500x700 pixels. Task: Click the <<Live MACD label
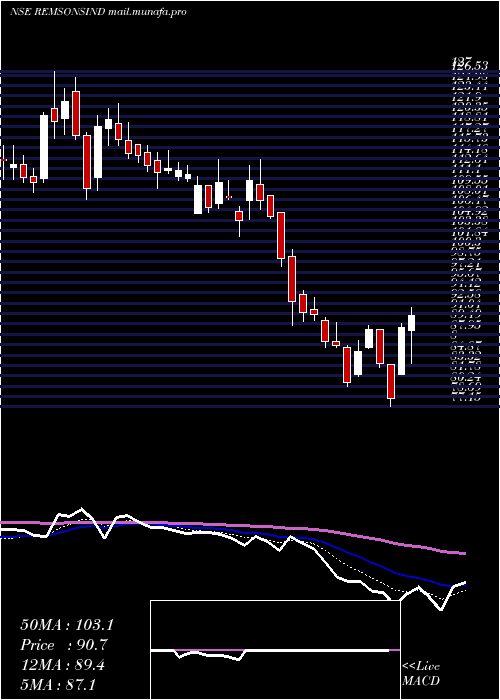pos(421,674)
